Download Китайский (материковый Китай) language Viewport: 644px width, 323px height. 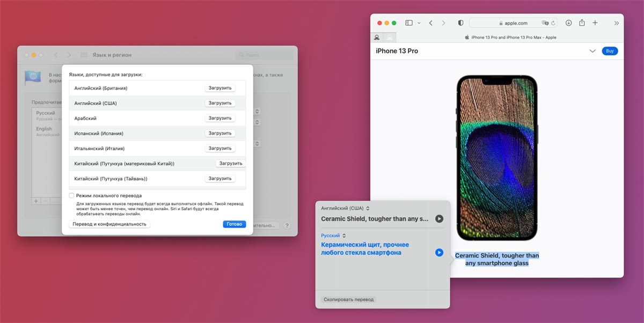[230, 163]
